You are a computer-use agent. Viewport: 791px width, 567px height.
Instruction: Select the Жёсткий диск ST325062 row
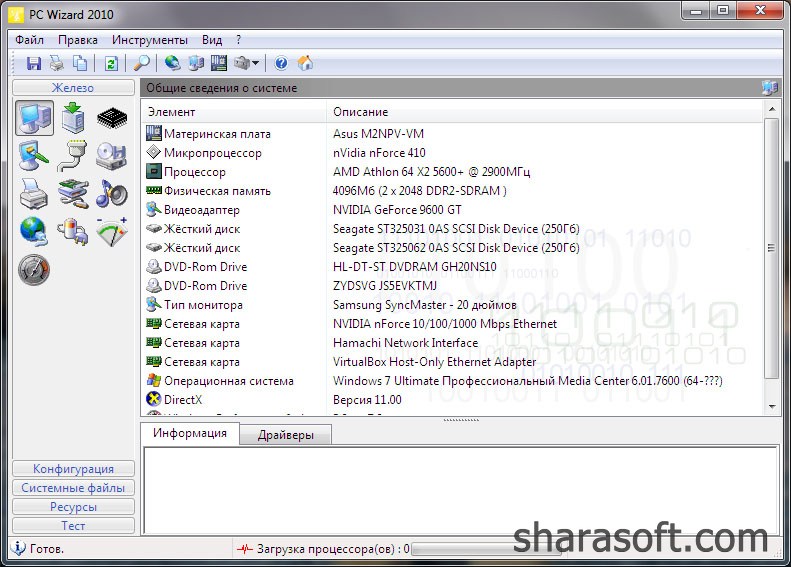453,248
